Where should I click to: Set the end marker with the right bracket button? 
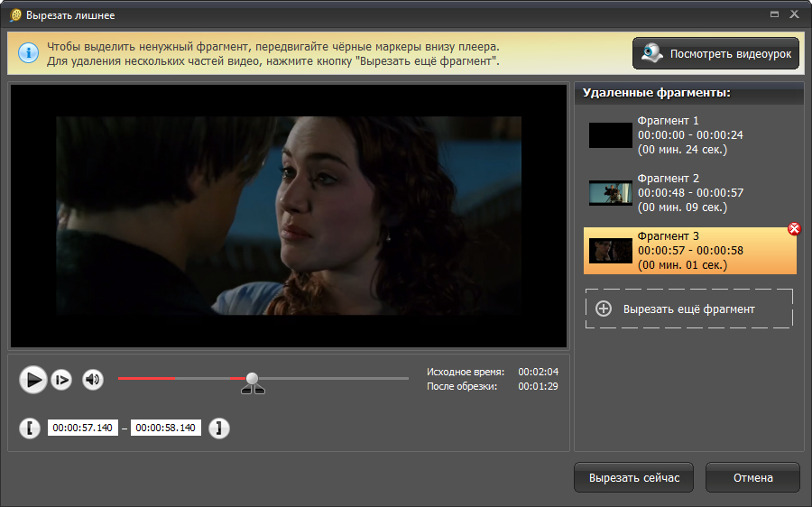[x=219, y=429]
